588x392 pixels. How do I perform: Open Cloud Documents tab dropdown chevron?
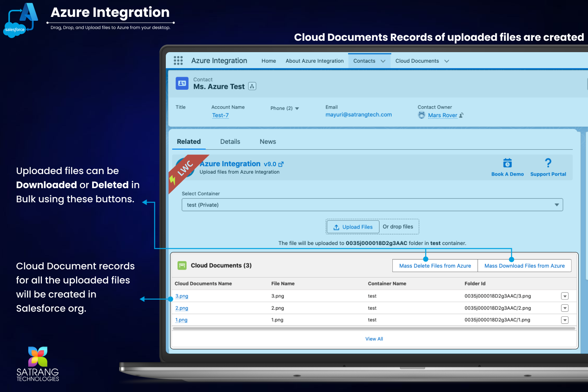tap(446, 61)
